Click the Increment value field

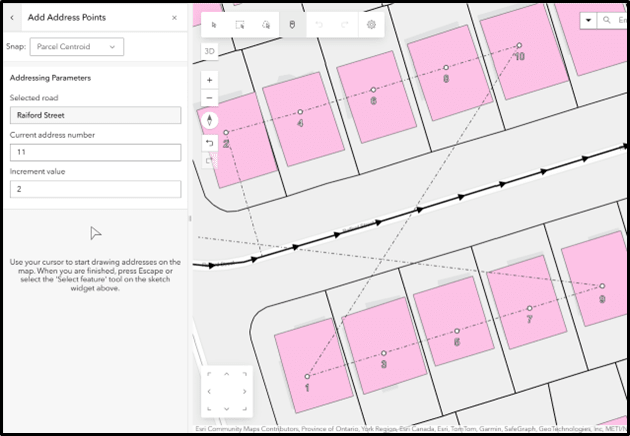96,189
